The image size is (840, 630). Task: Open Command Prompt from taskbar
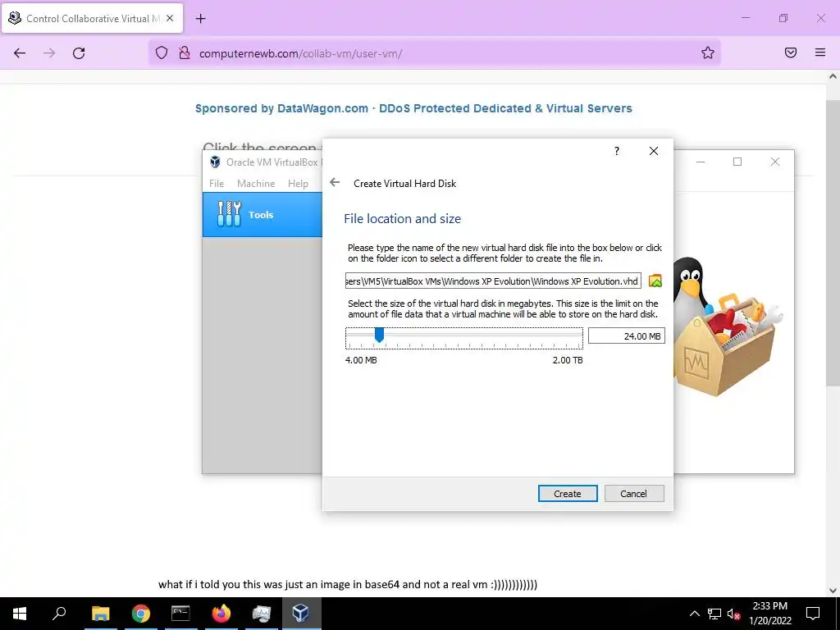pyautogui.click(x=180, y=614)
